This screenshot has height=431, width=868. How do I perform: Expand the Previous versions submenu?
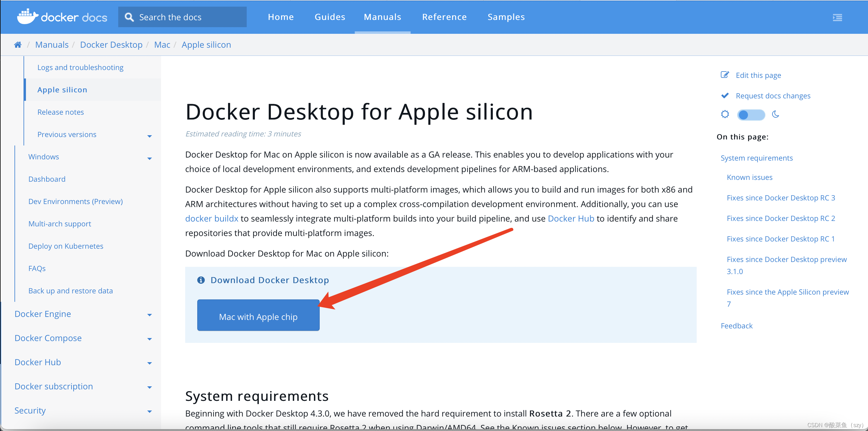pos(150,136)
